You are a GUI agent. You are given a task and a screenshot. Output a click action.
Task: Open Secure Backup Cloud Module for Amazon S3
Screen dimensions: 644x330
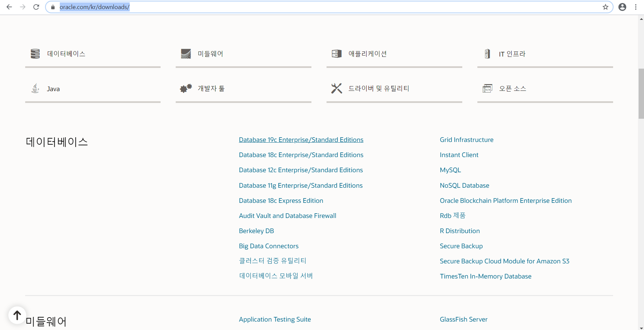pyautogui.click(x=505, y=261)
